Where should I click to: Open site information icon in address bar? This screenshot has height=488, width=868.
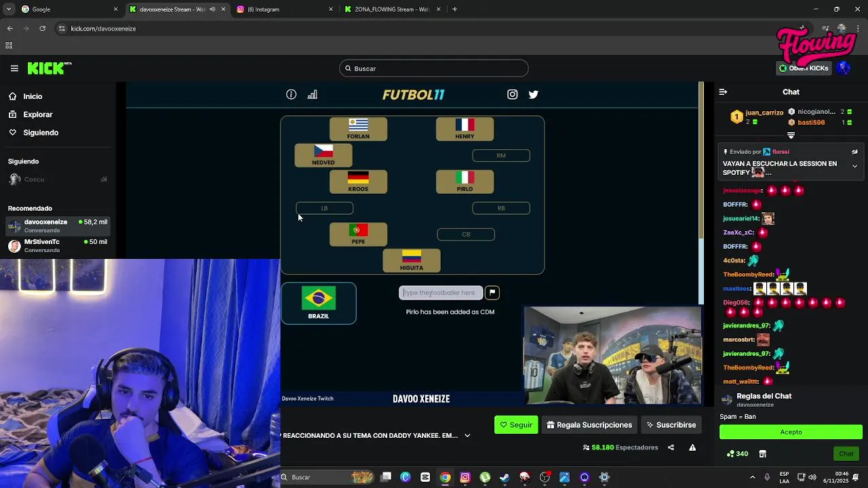click(62, 28)
